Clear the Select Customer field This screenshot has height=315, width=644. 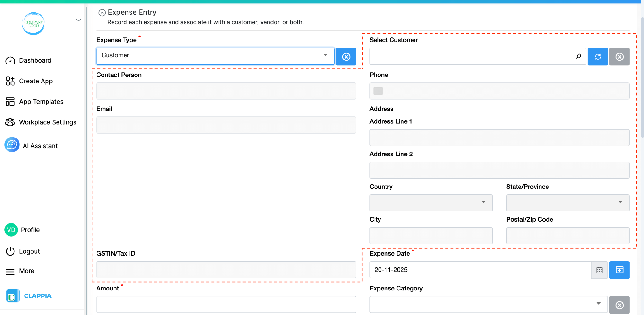tap(619, 57)
